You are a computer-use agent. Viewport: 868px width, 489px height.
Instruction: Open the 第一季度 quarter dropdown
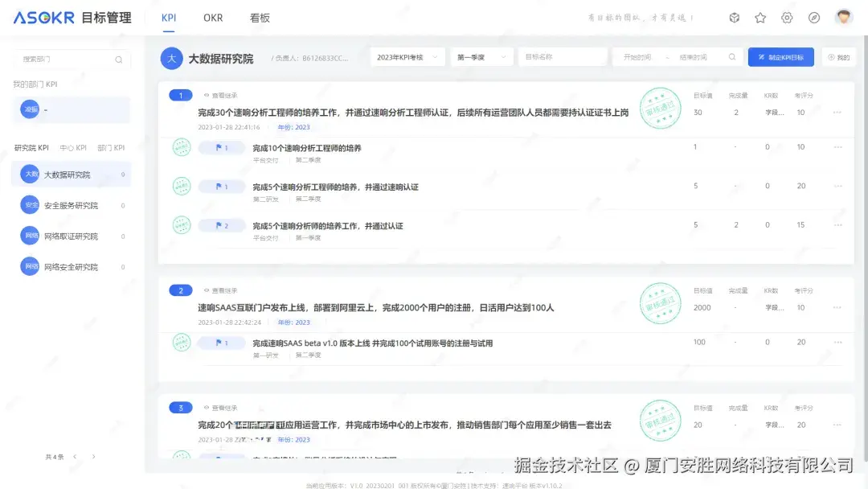coord(482,57)
